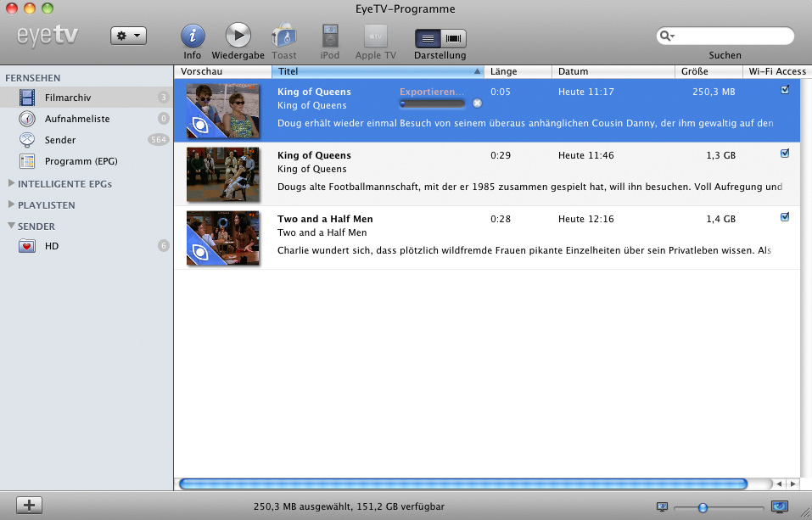This screenshot has height=520, width=812.
Task: Click the Sender count badge 564
Action: pyautogui.click(x=159, y=139)
